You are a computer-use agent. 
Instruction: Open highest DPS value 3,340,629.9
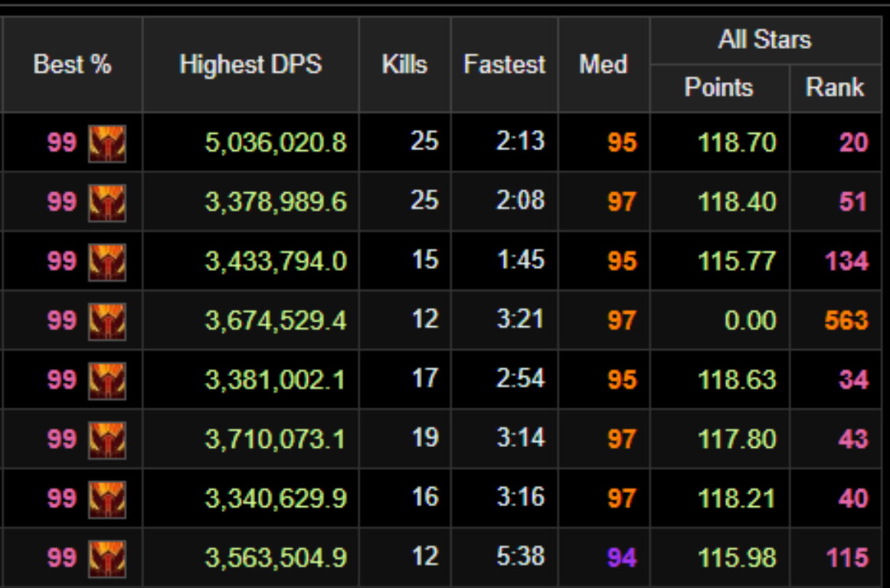(x=275, y=498)
